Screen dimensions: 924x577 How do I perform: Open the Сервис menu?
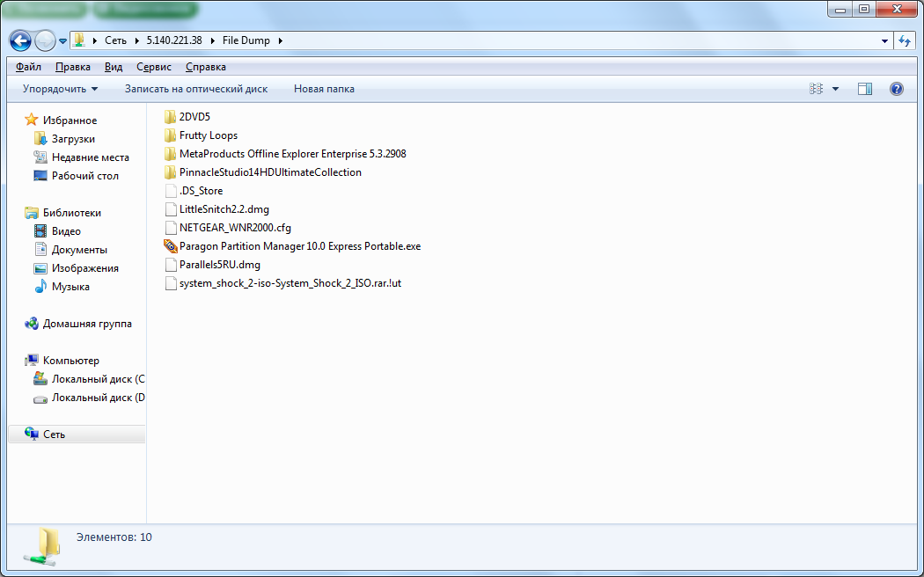click(153, 67)
